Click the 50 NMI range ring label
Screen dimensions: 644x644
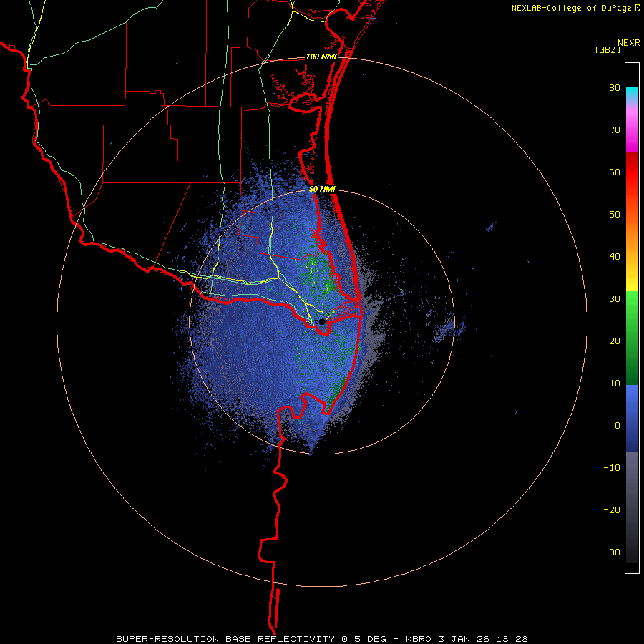pos(322,189)
